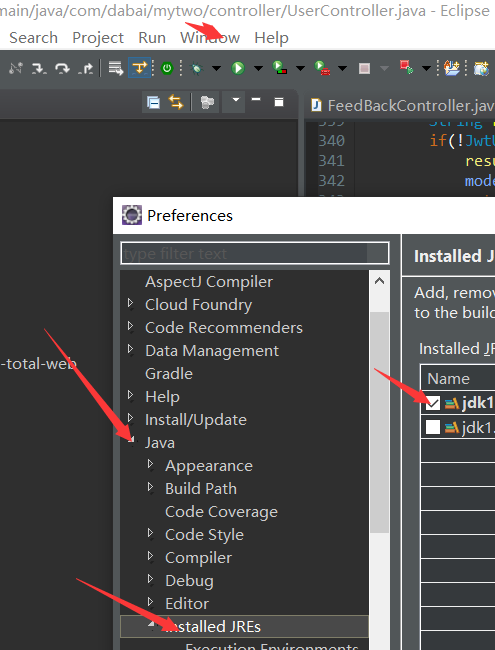The width and height of the screenshot is (495, 650).
Task: Click the red square relaunch icon
Action: 406,68
